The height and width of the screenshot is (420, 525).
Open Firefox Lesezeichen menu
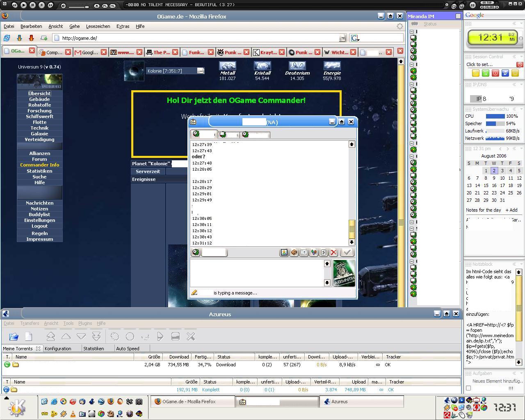tap(98, 26)
